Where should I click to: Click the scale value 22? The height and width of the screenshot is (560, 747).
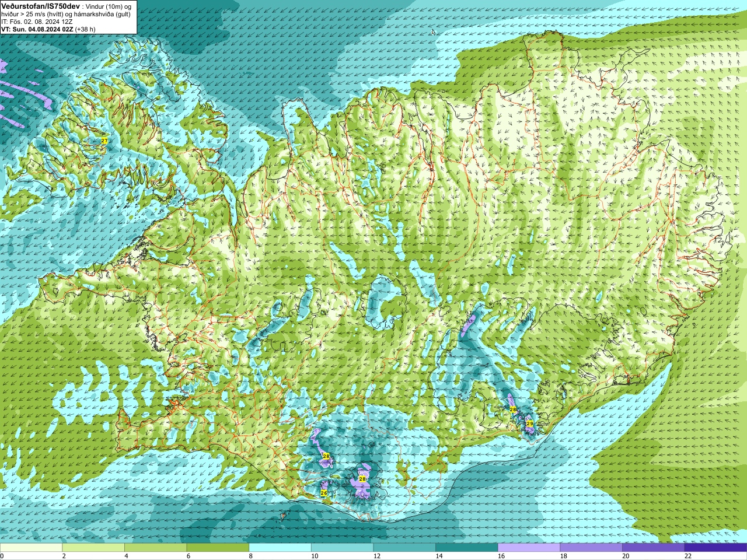pos(688,556)
